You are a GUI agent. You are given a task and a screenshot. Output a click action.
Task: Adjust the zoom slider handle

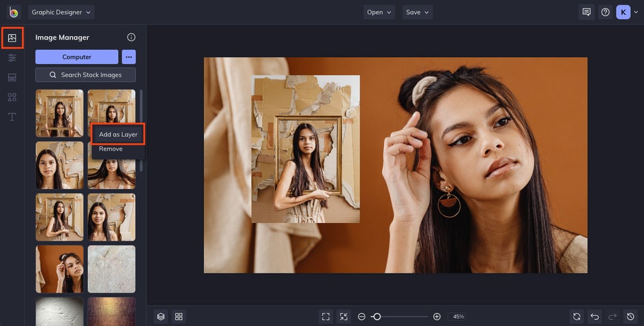point(377,316)
